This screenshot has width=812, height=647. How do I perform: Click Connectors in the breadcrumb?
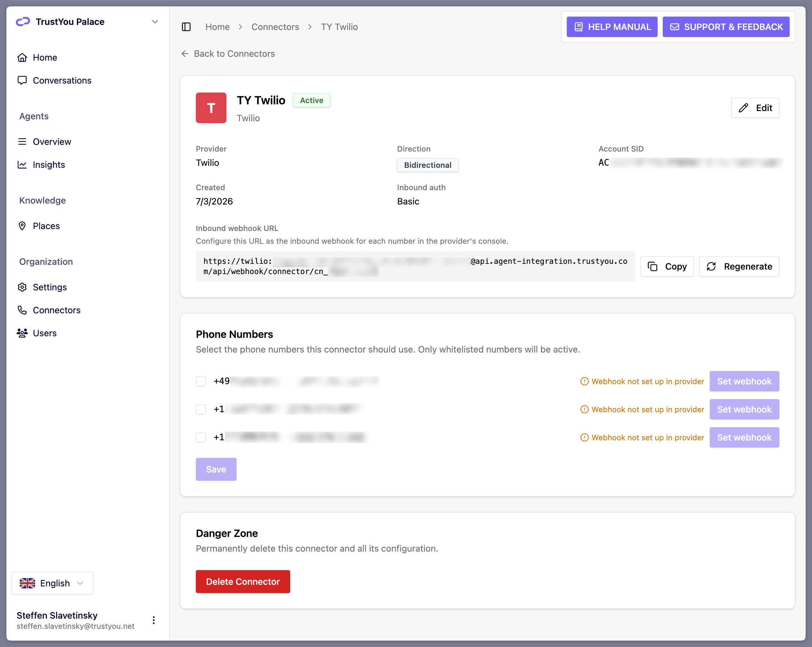point(275,27)
